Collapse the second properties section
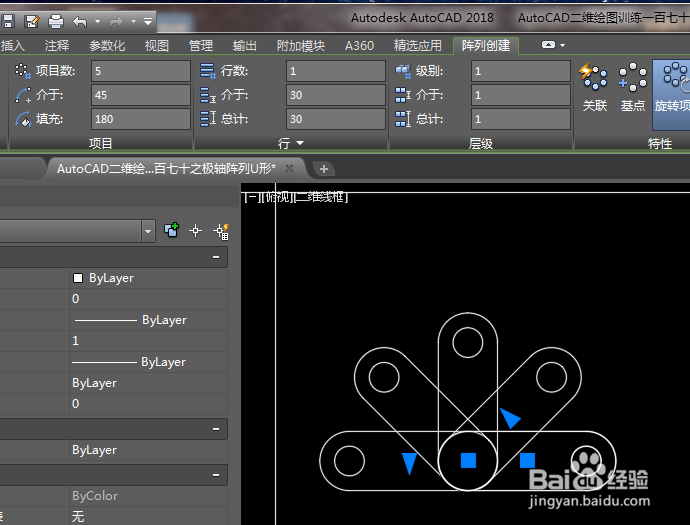 216,429
